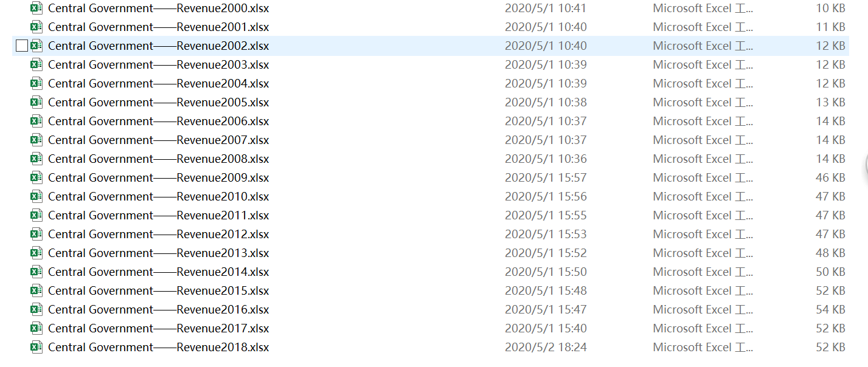This screenshot has width=868, height=367.
Task: Click the 2020/5/1 15:55 date of Revenue2011.xlsx
Action: pos(546,215)
